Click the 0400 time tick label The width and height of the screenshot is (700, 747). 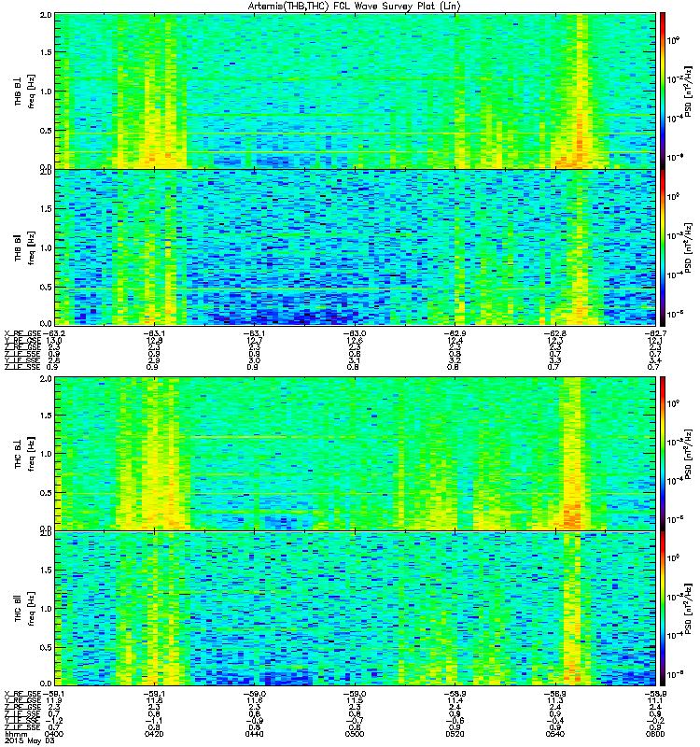53,734
